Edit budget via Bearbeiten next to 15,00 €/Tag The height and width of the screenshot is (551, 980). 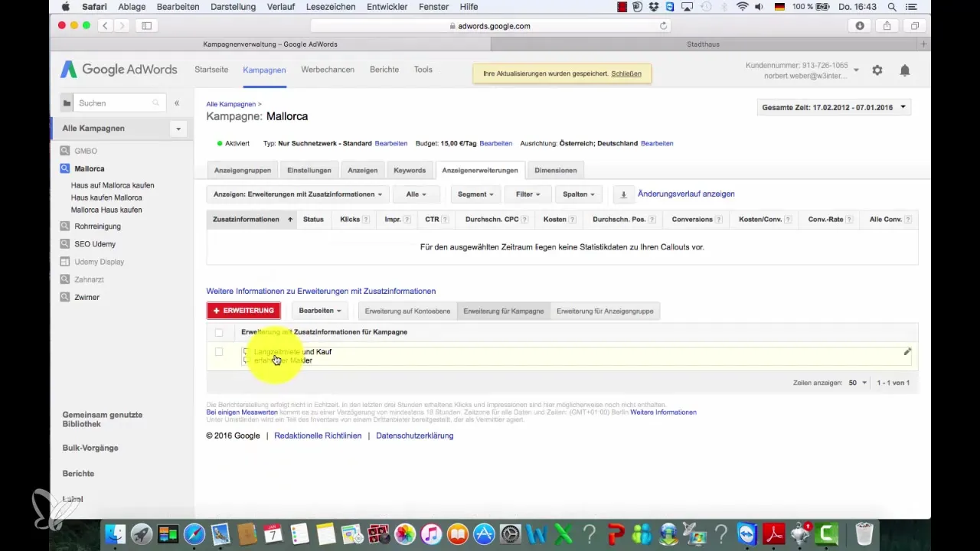(x=495, y=144)
